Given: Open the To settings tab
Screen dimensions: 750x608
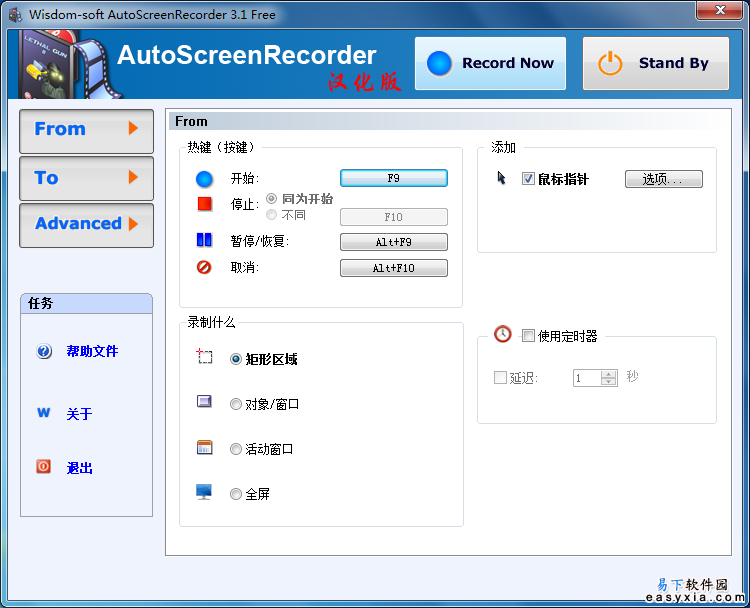Looking at the screenshot, I should [86, 178].
